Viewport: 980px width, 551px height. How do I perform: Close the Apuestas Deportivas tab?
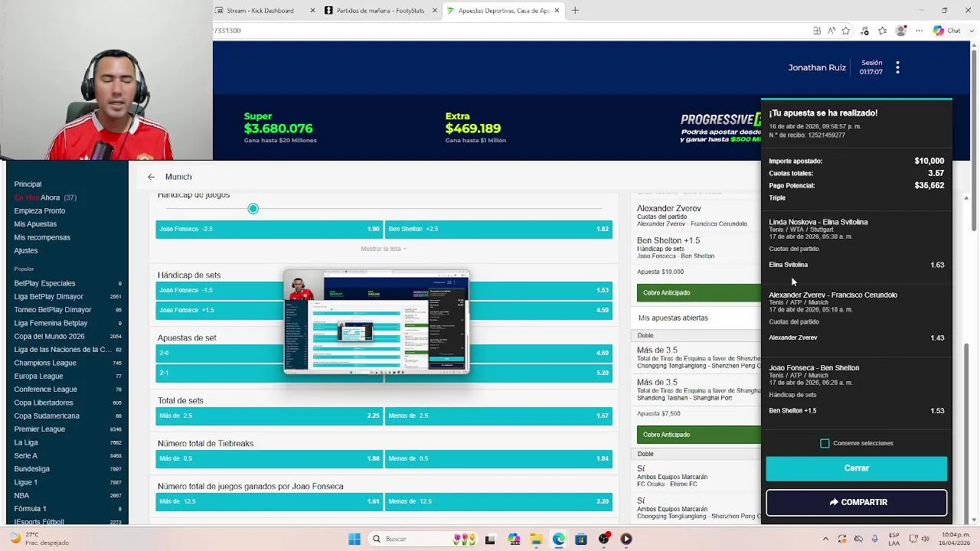click(557, 11)
